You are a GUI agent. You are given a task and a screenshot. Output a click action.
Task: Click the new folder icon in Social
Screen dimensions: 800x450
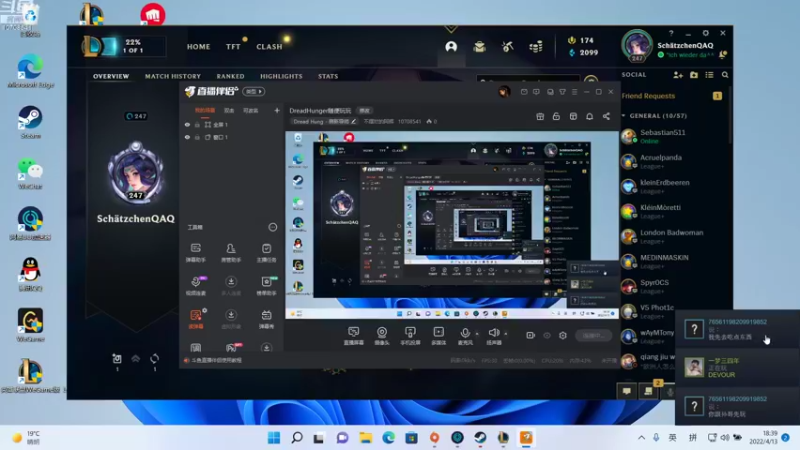(694, 75)
